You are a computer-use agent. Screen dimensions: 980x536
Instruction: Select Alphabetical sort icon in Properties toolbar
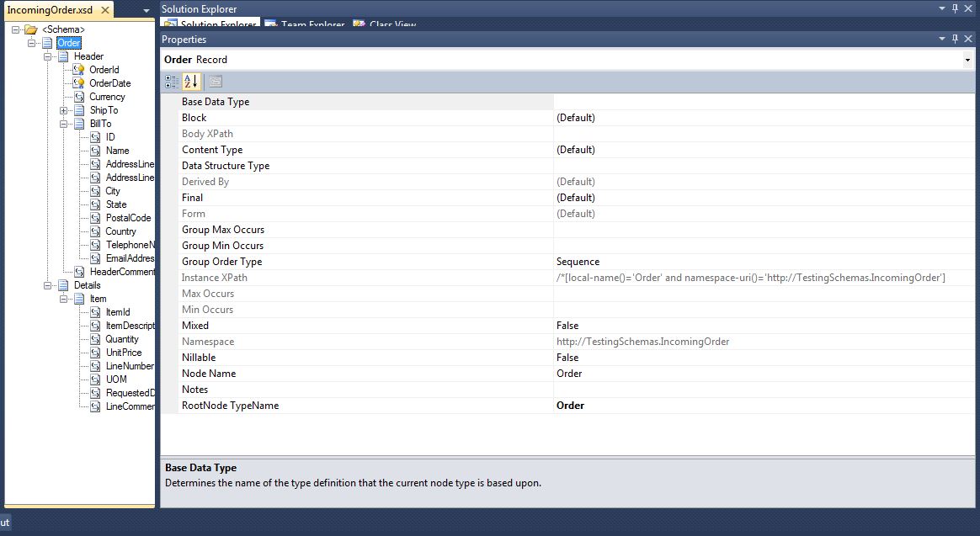click(191, 82)
